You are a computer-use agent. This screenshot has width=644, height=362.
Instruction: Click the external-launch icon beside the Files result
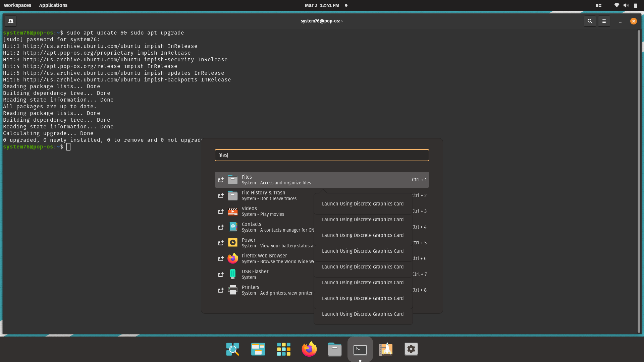pyautogui.click(x=221, y=180)
